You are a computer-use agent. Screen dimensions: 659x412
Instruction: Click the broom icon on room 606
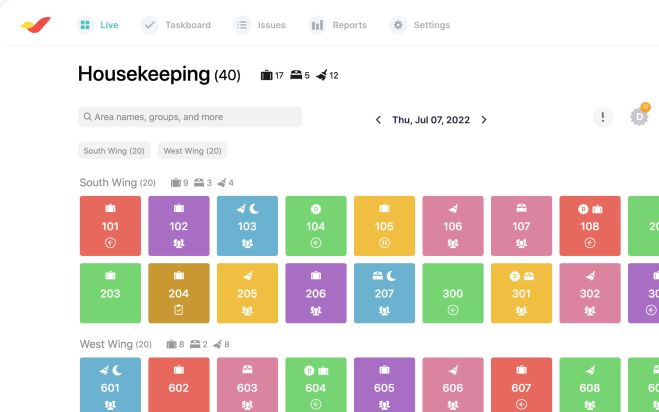pos(453,370)
